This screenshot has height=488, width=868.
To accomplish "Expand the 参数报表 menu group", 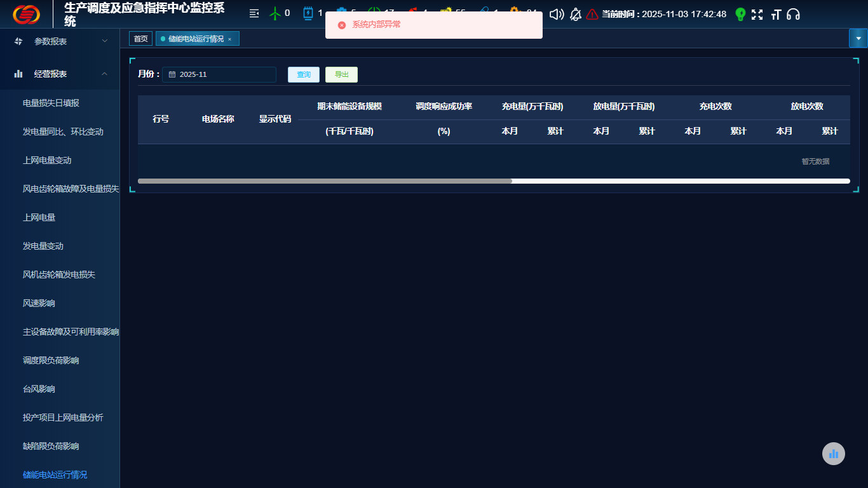I will coord(60,41).
